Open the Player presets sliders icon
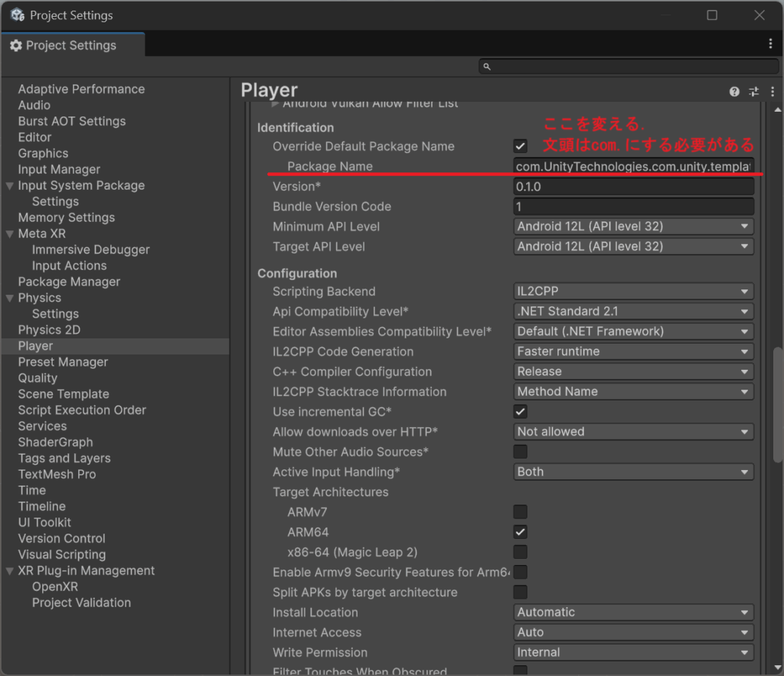 pyautogui.click(x=753, y=92)
